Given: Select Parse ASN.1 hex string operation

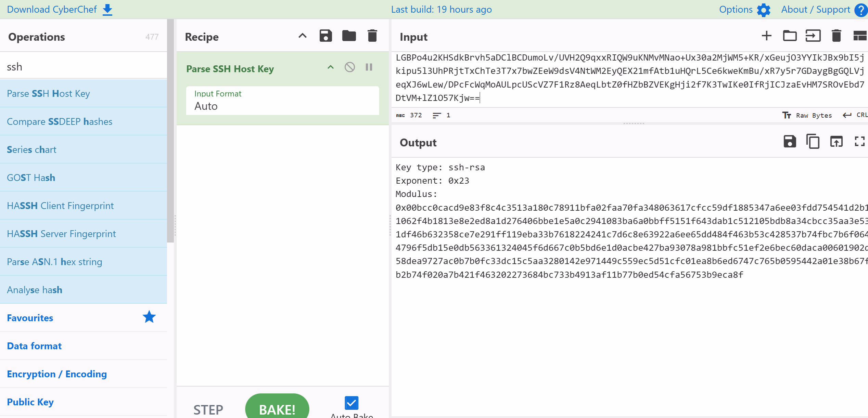Looking at the screenshot, I should point(84,262).
